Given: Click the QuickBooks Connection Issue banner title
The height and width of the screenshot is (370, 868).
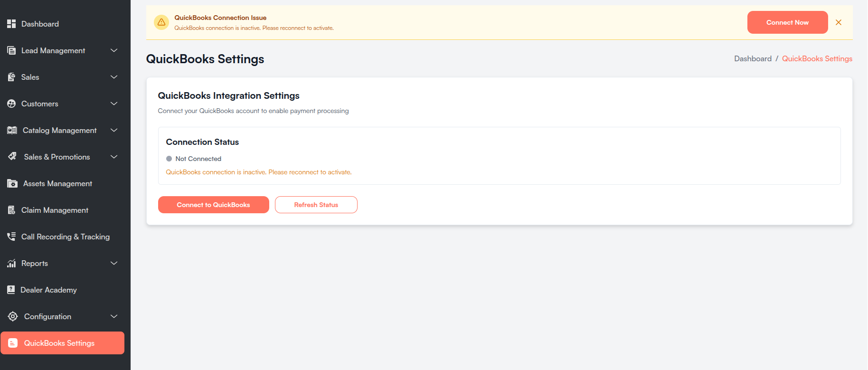Looking at the screenshot, I should click(x=220, y=18).
